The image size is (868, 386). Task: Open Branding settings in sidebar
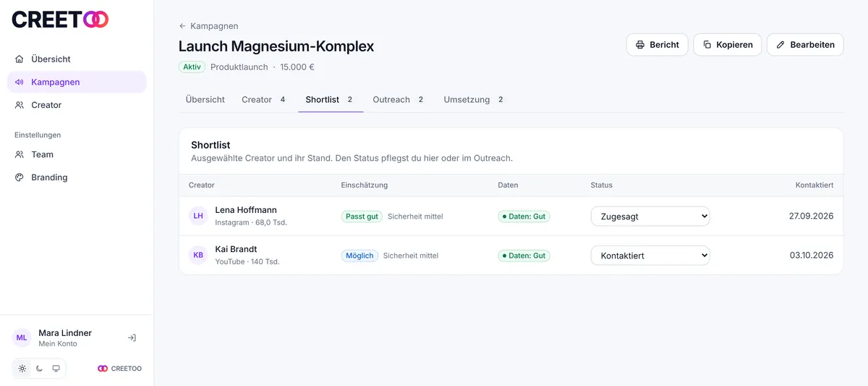[x=77, y=177]
